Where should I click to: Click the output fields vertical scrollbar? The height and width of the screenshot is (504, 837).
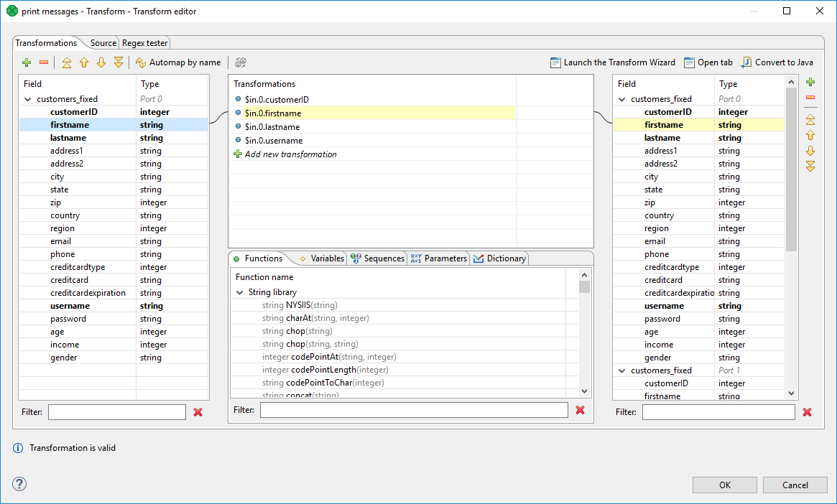coord(792,215)
